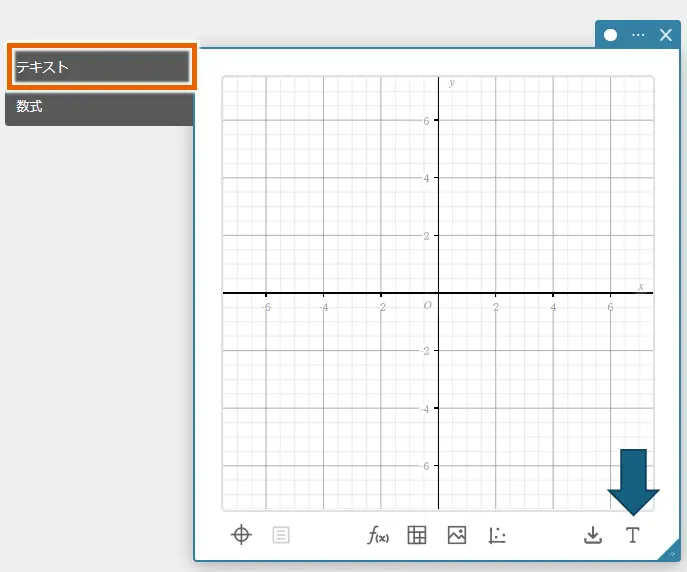Image resolution: width=687 pixels, height=572 pixels.
Task: Select the scatter plot points icon
Action: click(x=497, y=535)
